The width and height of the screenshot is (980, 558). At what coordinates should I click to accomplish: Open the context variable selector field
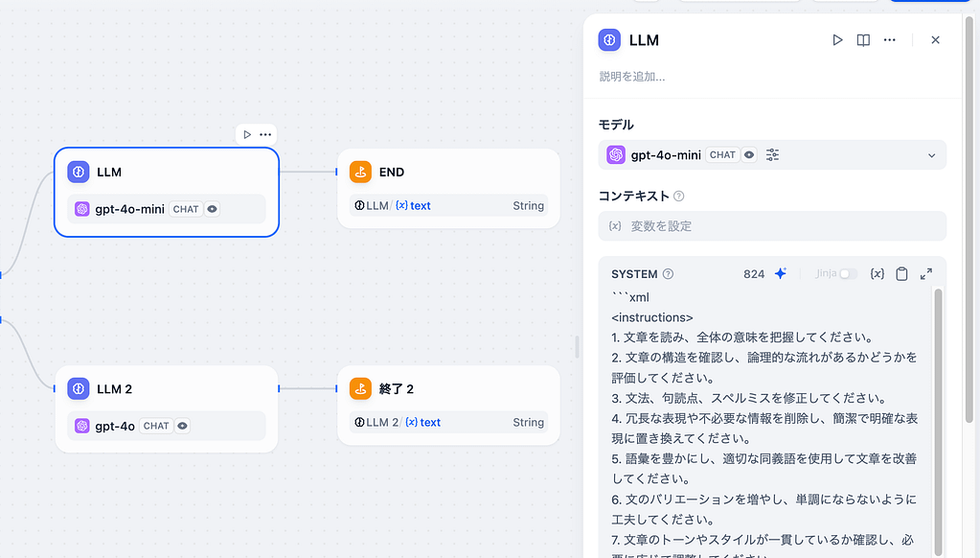pos(772,226)
